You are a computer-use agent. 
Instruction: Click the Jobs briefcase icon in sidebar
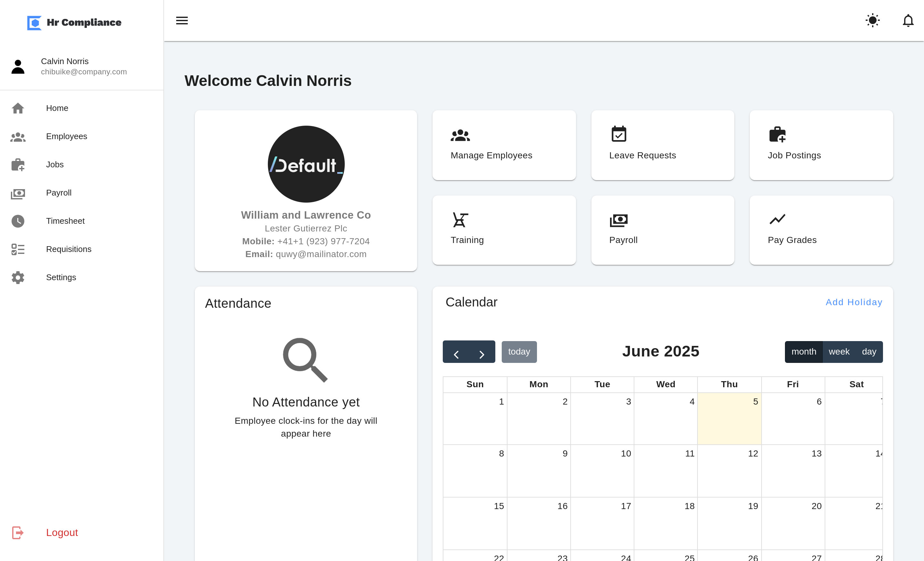pos(18,165)
